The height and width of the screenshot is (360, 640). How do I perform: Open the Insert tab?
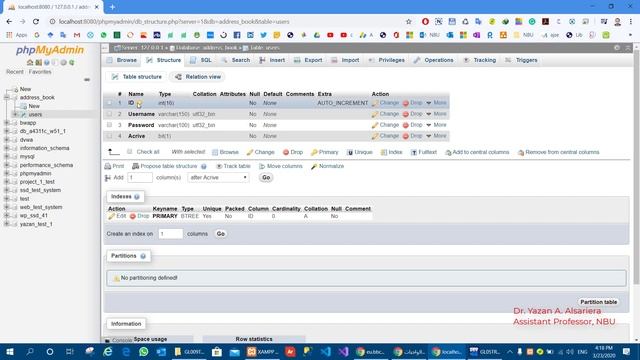pos(273,60)
